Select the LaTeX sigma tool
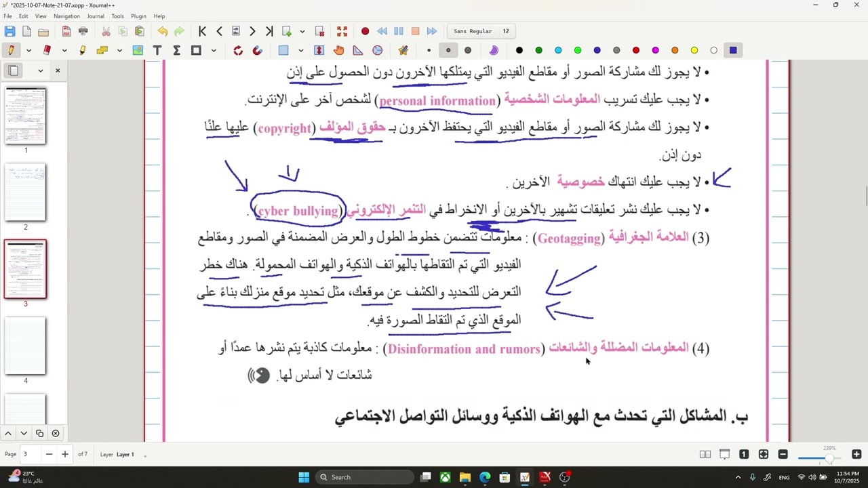The width and height of the screenshot is (868, 488). (176, 50)
